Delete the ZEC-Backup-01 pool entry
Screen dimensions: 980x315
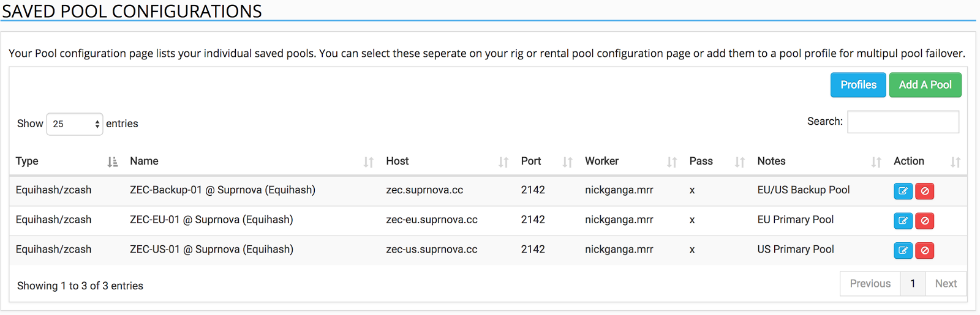(925, 191)
